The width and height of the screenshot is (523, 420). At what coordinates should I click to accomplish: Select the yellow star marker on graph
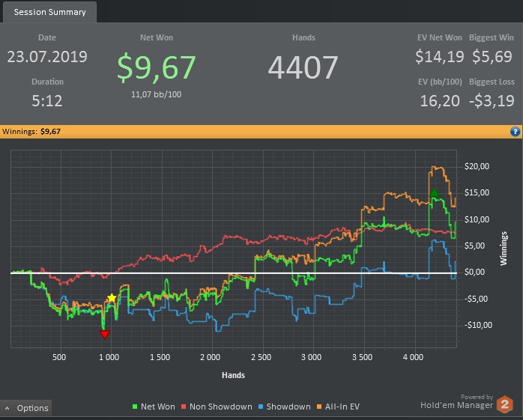click(112, 298)
